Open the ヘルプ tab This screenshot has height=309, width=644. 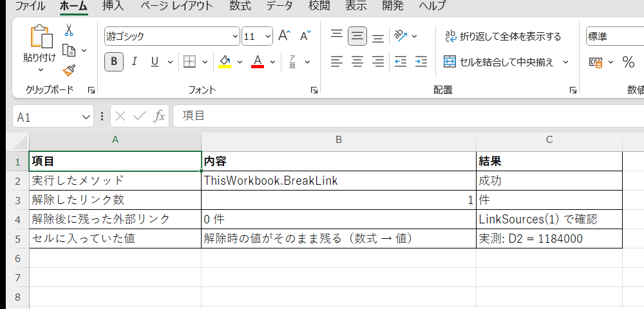[x=432, y=6]
